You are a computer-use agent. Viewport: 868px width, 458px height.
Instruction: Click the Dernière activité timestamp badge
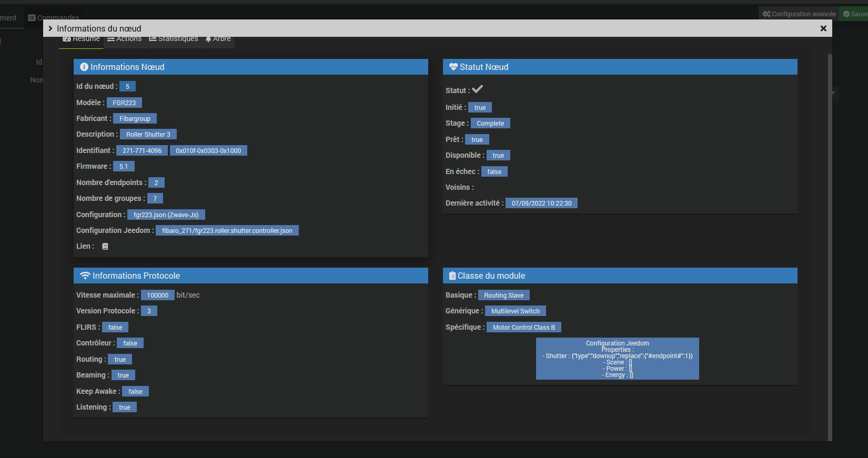541,203
